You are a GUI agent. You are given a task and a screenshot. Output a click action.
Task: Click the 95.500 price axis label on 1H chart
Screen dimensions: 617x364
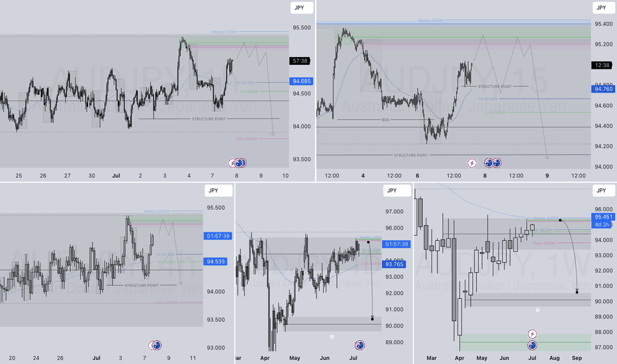tap(301, 28)
